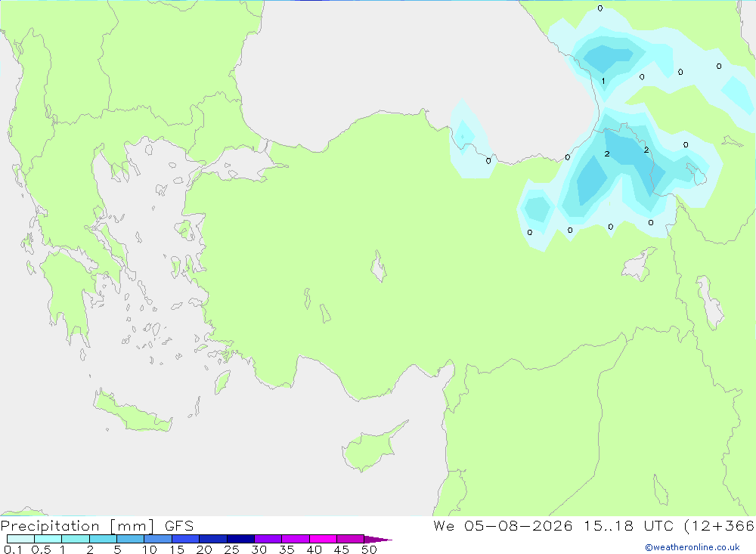Select the 30–35 mm purple swatch
This screenshot has width=756, height=554.
coord(268,539)
